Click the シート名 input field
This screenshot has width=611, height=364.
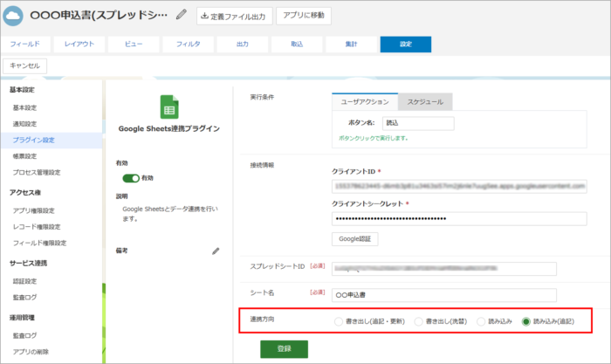[444, 295]
